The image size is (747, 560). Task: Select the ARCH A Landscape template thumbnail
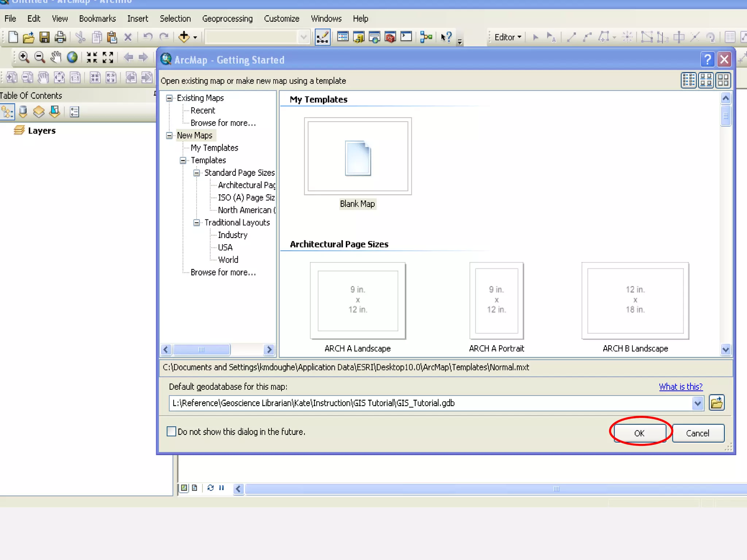point(357,301)
